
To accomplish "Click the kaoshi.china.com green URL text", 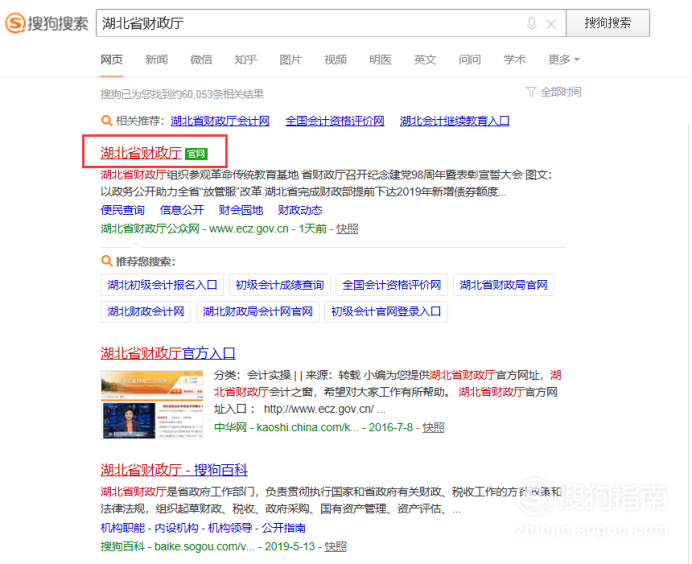I will pyautogui.click(x=307, y=427).
